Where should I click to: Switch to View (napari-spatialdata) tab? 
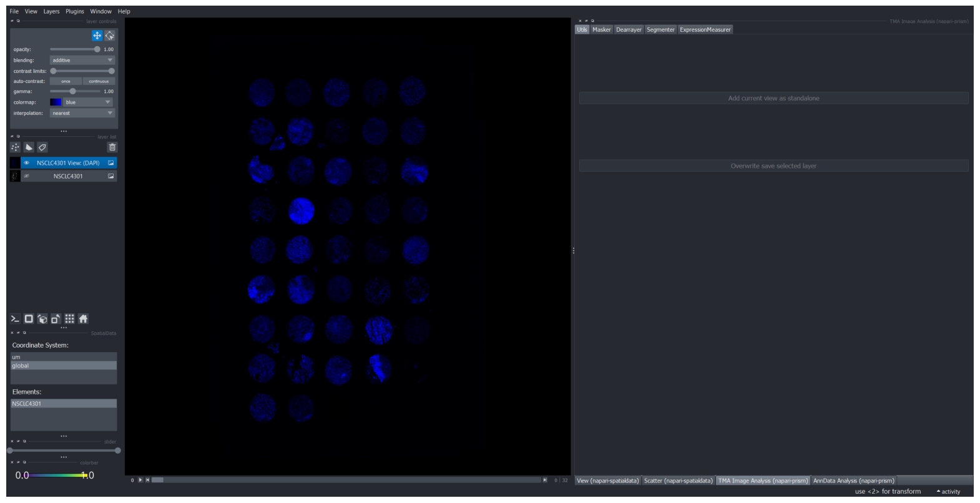(608, 481)
